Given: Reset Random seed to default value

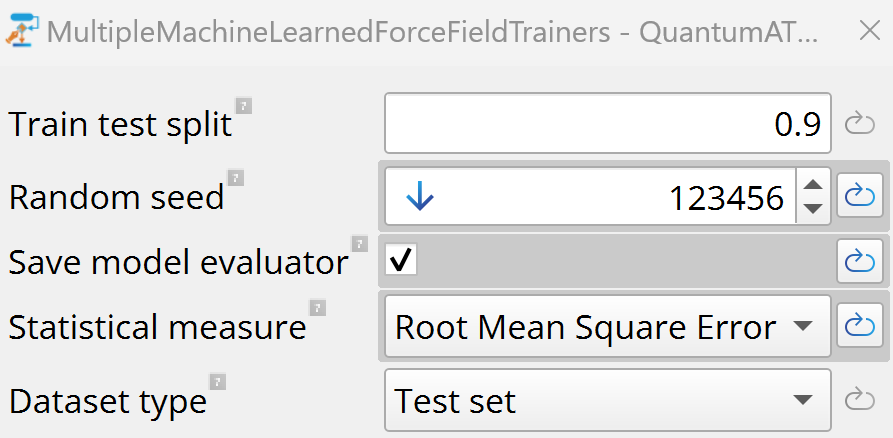Looking at the screenshot, I should 860,197.
